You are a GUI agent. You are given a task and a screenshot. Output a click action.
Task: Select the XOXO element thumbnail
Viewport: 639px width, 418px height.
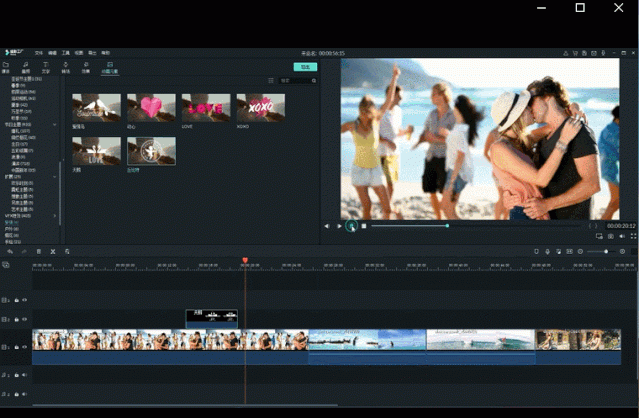point(261,108)
